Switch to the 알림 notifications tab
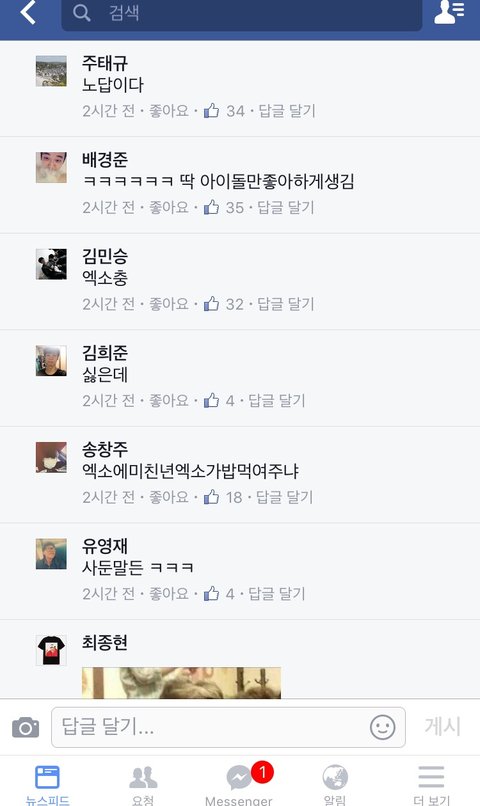This screenshot has height=806, width=480. 335,783
